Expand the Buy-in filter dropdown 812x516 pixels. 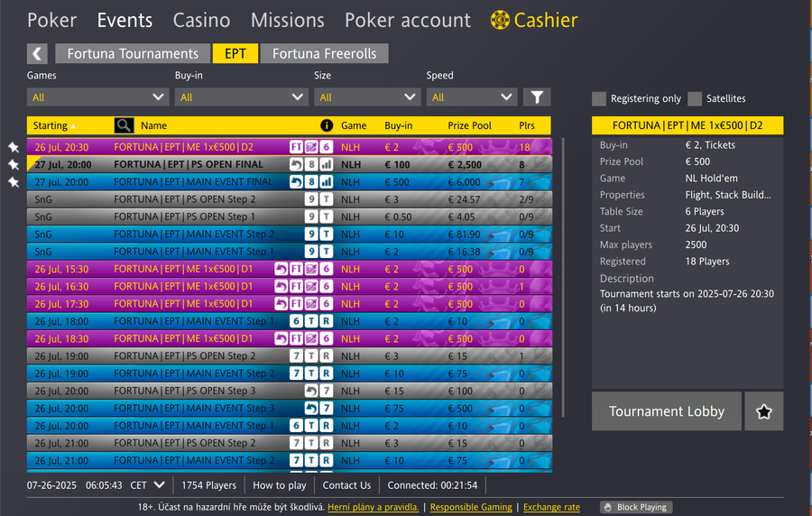click(x=241, y=97)
